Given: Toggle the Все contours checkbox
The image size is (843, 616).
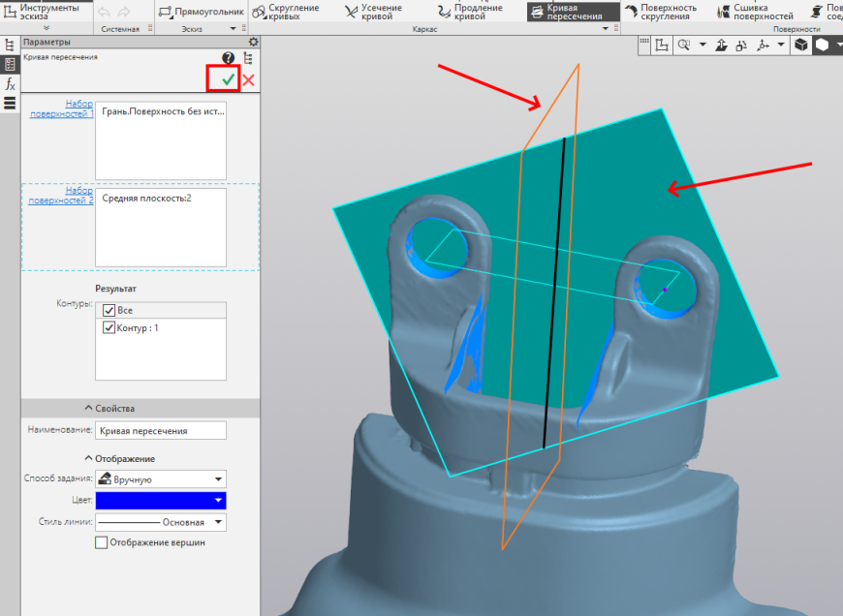Looking at the screenshot, I should [x=109, y=310].
